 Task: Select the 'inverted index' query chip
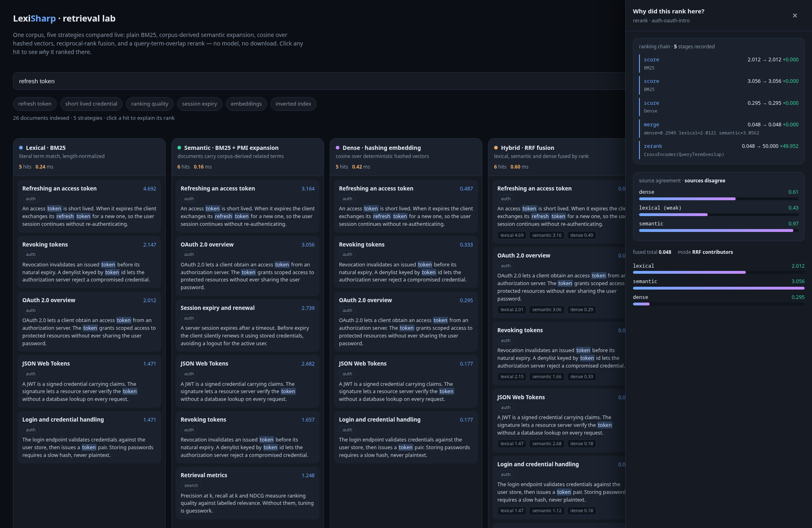coord(294,104)
